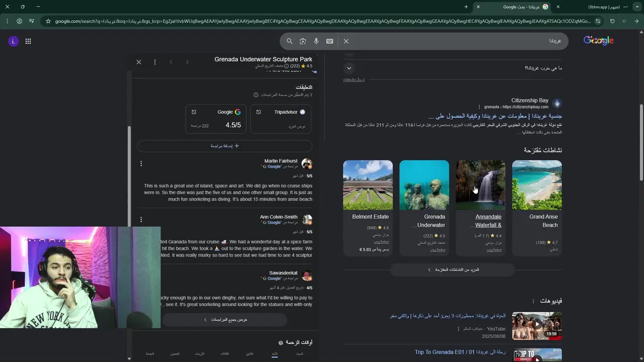Screen dimensions: 644x362
Task: Open the Google apps grid
Action: pyautogui.click(x=28, y=41)
